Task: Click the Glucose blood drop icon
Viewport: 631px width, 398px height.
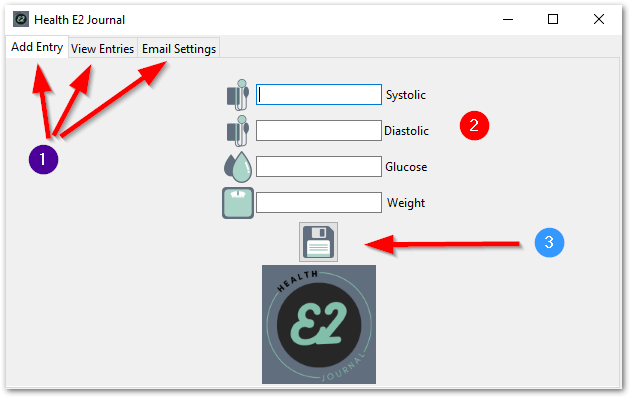Action: coord(238,167)
